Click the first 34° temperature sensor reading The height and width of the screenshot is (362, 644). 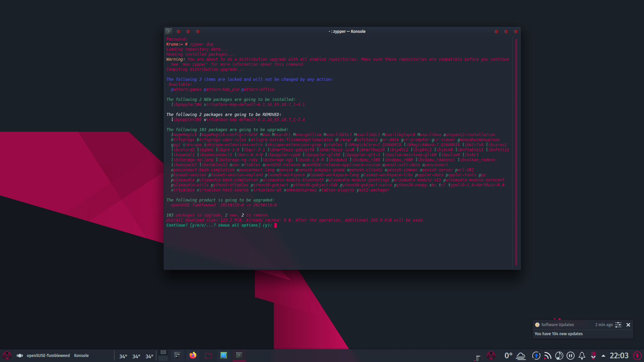pos(123,356)
